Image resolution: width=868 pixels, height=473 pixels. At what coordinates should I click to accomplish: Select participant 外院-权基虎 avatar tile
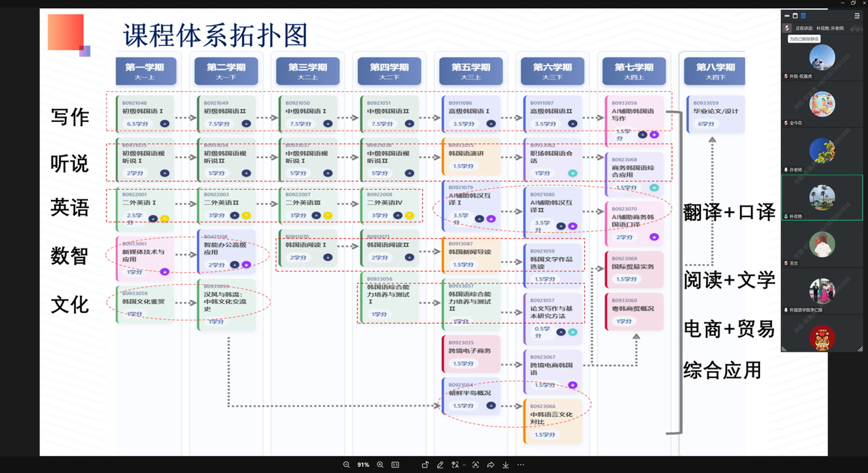pyautogui.click(x=821, y=58)
